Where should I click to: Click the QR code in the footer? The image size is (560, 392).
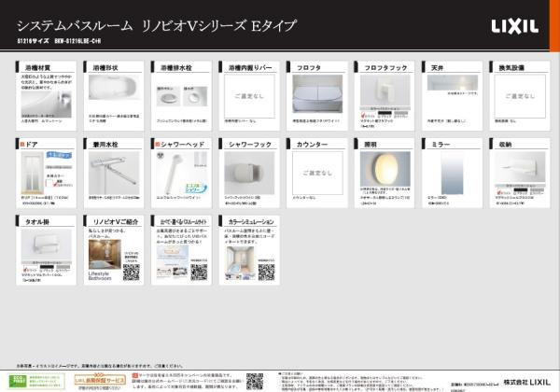(x=255, y=382)
